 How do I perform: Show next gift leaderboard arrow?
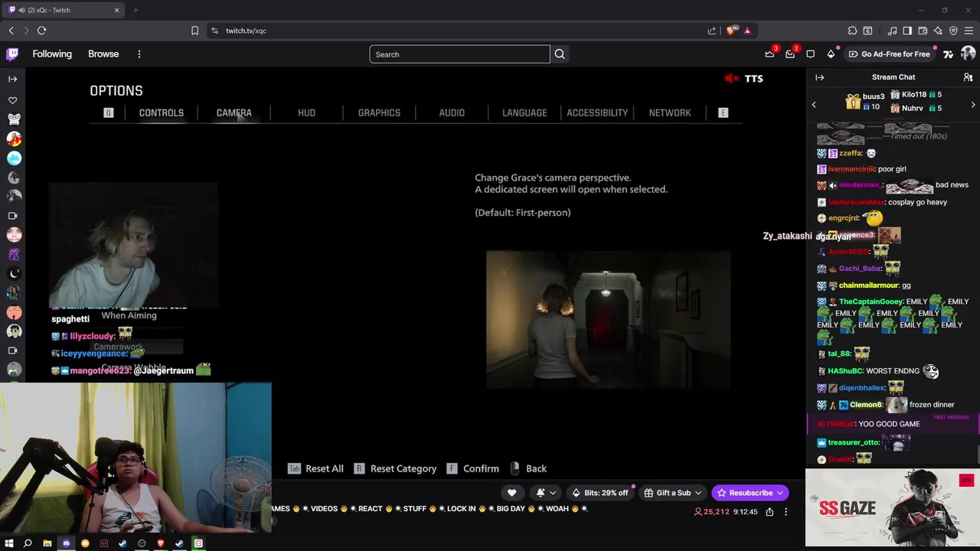(x=973, y=105)
